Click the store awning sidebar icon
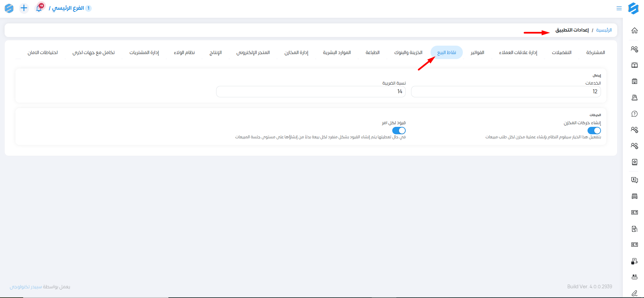The image size is (644, 298). pos(634,196)
